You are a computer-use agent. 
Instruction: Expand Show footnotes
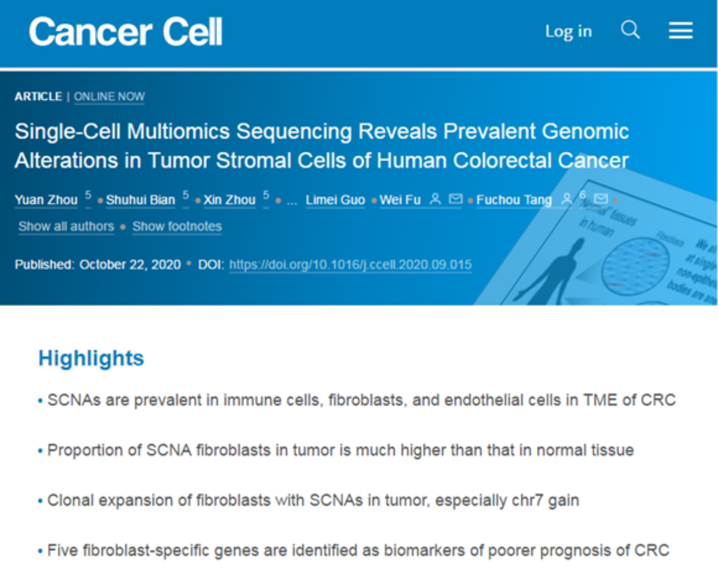(x=177, y=226)
